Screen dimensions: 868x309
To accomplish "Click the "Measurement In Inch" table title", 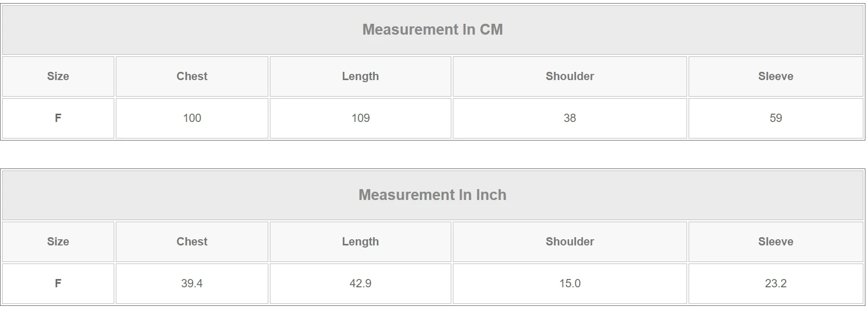I will point(432,195).
